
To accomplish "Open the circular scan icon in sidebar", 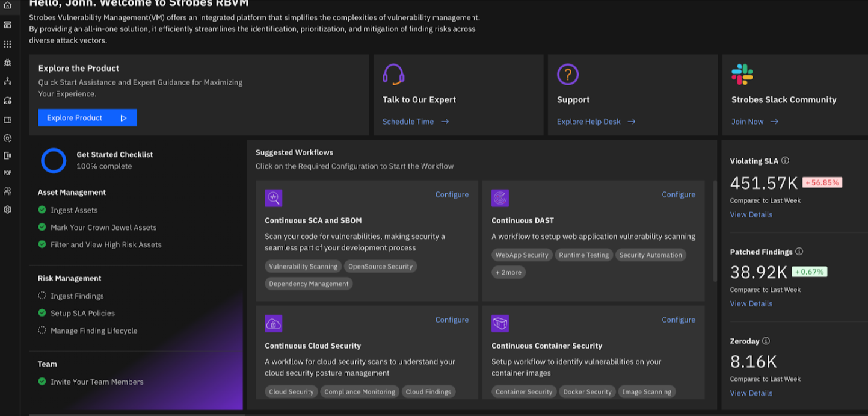I will (x=7, y=138).
